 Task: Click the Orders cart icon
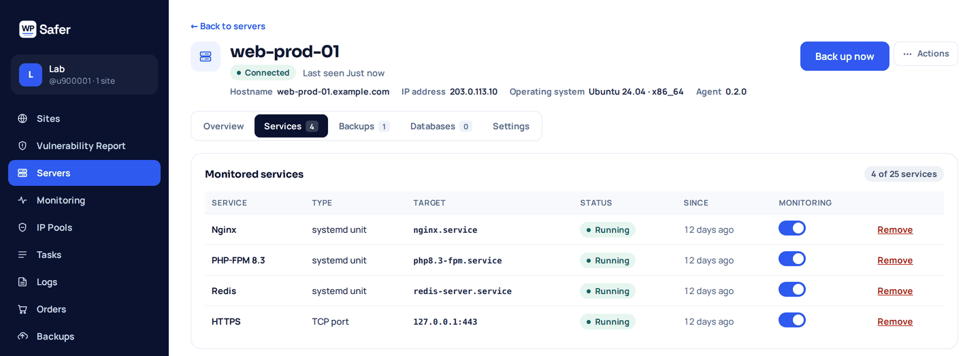(x=22, y=309)
